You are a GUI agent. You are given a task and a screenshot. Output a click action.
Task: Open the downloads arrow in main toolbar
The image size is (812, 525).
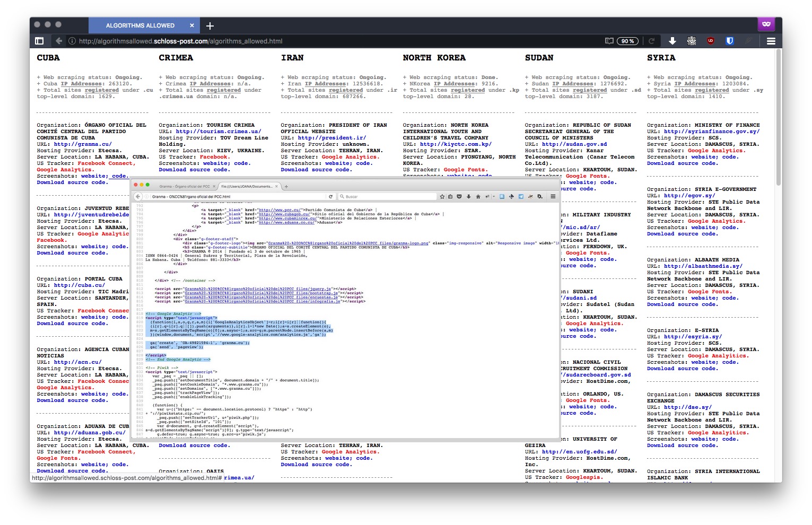(x=672, y=41)
